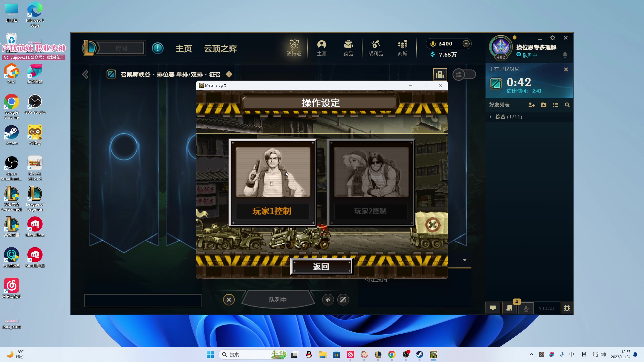Screen dimensions: 644x362
Task: Open the 主页 home tab
Action: coord(184,49)
